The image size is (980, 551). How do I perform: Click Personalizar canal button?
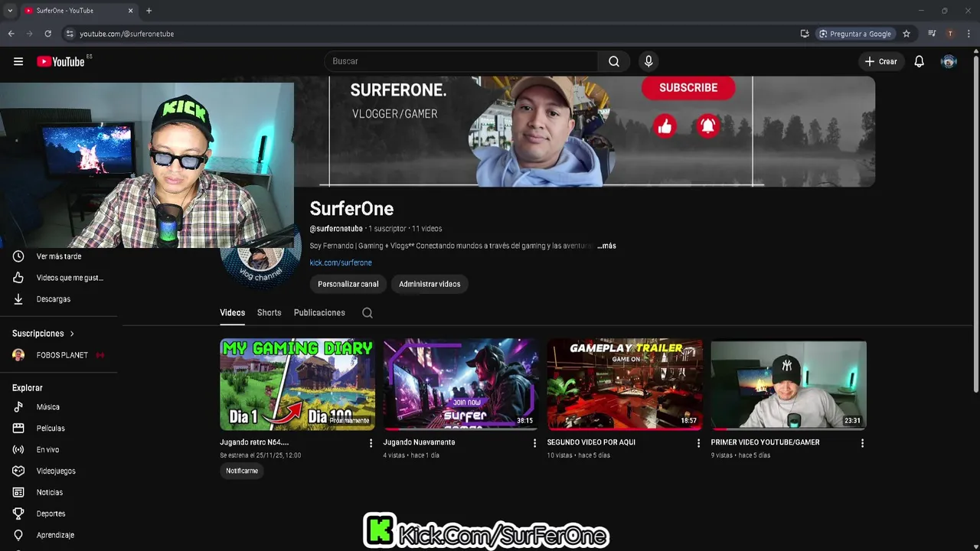(348, 284)
